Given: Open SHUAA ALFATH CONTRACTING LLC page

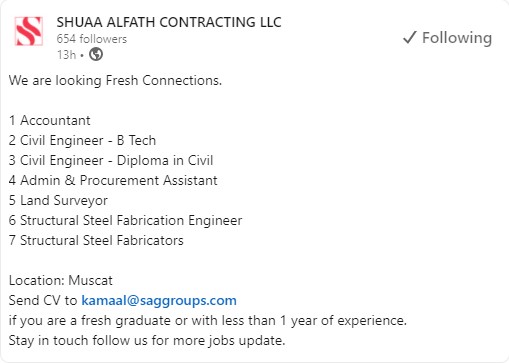Looking at the screenshot, I should tap(169, 22).
